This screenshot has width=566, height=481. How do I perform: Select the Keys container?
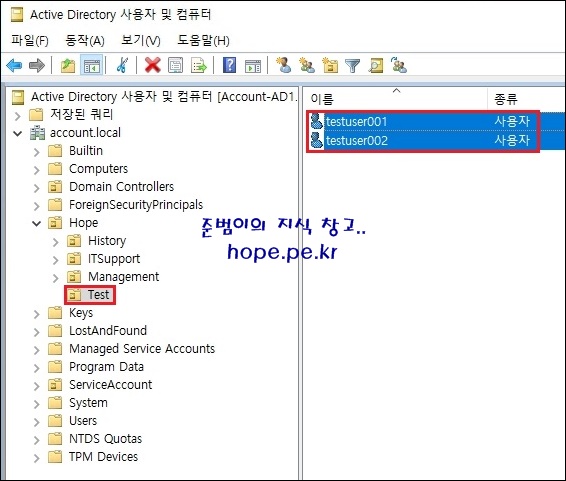81,313
